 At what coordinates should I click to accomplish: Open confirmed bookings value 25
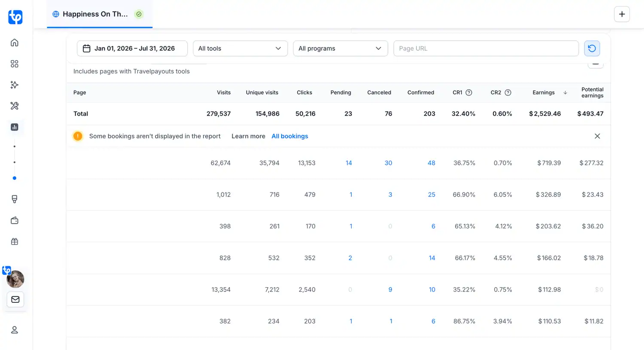[431, 195]
